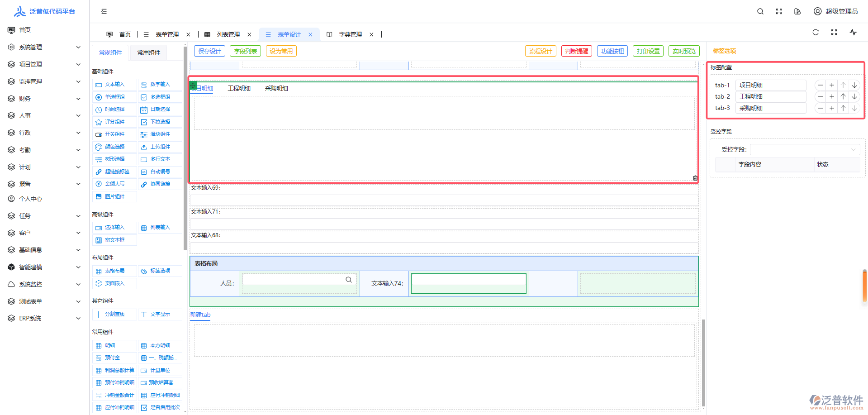Click the search icon in 人员 field
The height and width of the screenshot is (415, 868).
pos(349,280)
